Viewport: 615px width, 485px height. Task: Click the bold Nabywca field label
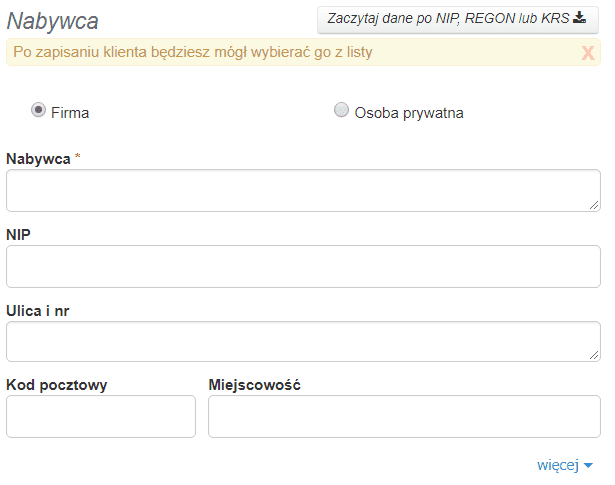38,159
